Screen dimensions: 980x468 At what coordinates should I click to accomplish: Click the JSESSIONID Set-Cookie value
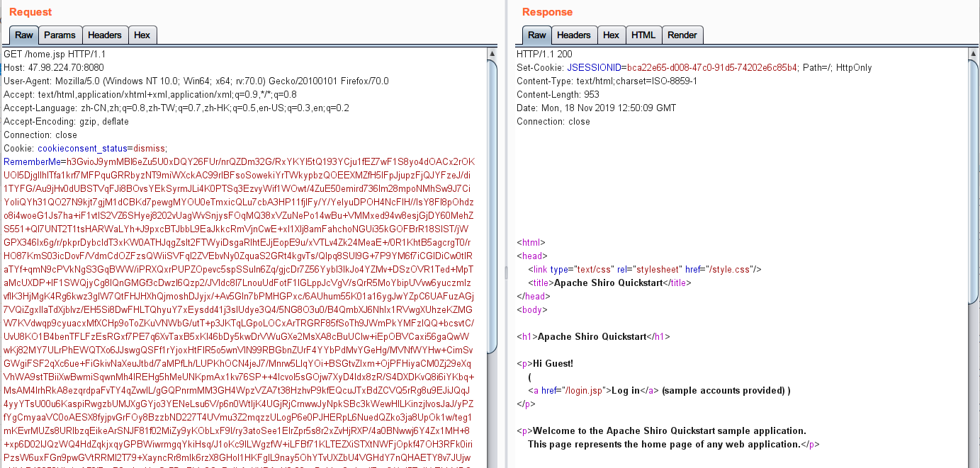click(x=713, y=67)
